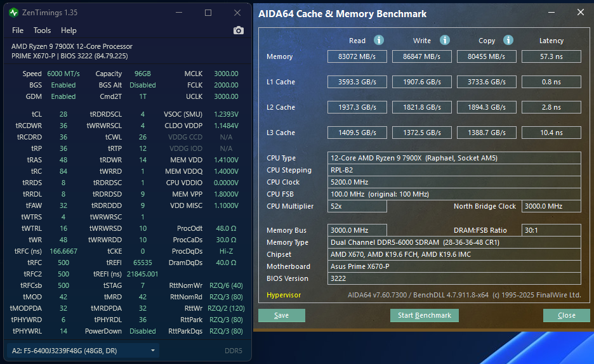Click the VSOC (SMU) value 1.2393V

tap(226, 114)
